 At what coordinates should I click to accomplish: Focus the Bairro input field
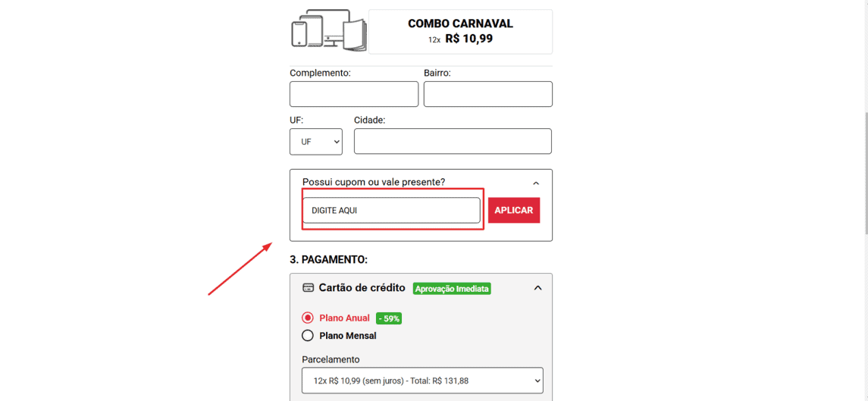[487, 94]
